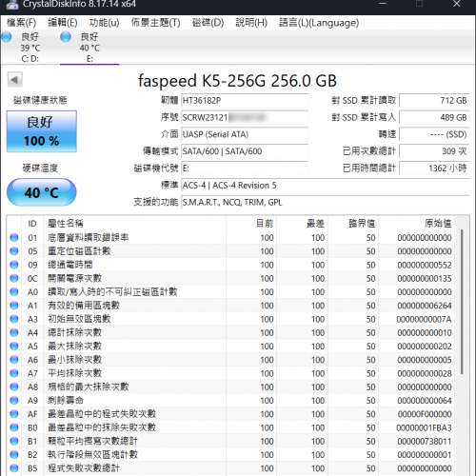Click the raw value 00000000552

(x=425, y=265)
